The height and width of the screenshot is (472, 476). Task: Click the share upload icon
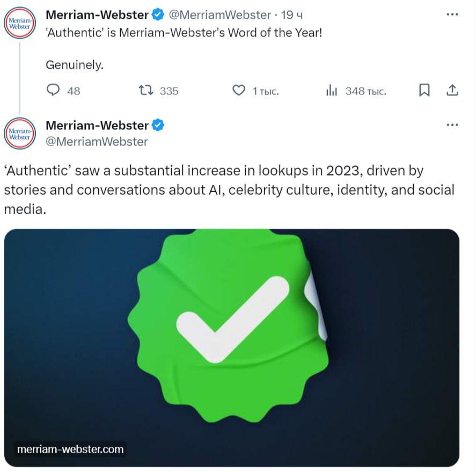452,90
